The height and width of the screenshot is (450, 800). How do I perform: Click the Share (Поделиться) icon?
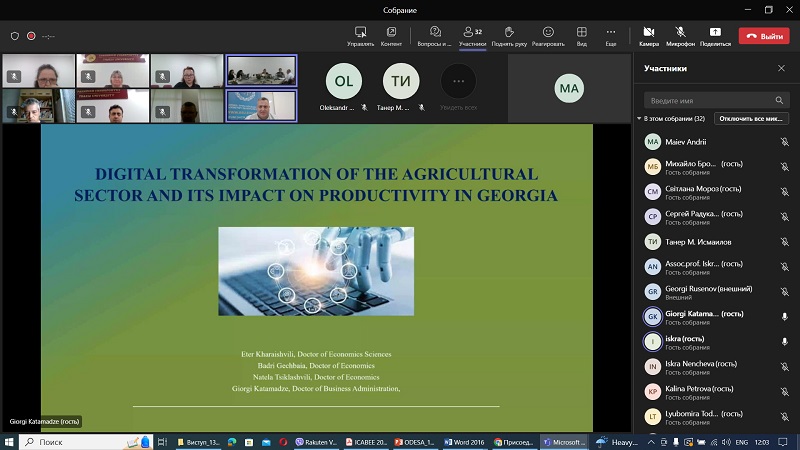coord(715,35)
